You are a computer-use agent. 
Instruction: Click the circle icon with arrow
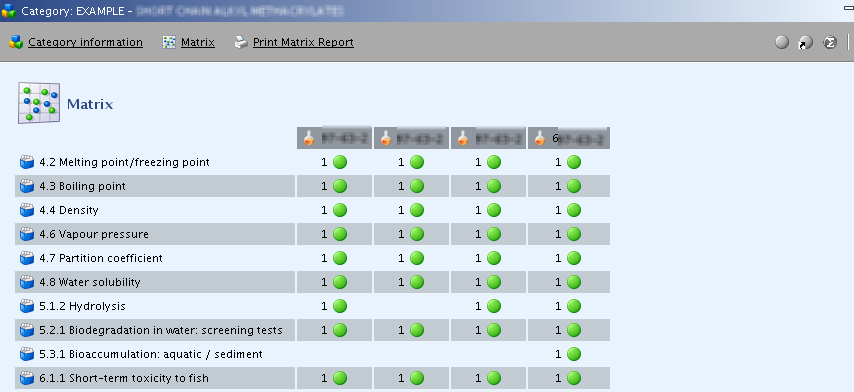pyautogui.click(x=806, y=42)
